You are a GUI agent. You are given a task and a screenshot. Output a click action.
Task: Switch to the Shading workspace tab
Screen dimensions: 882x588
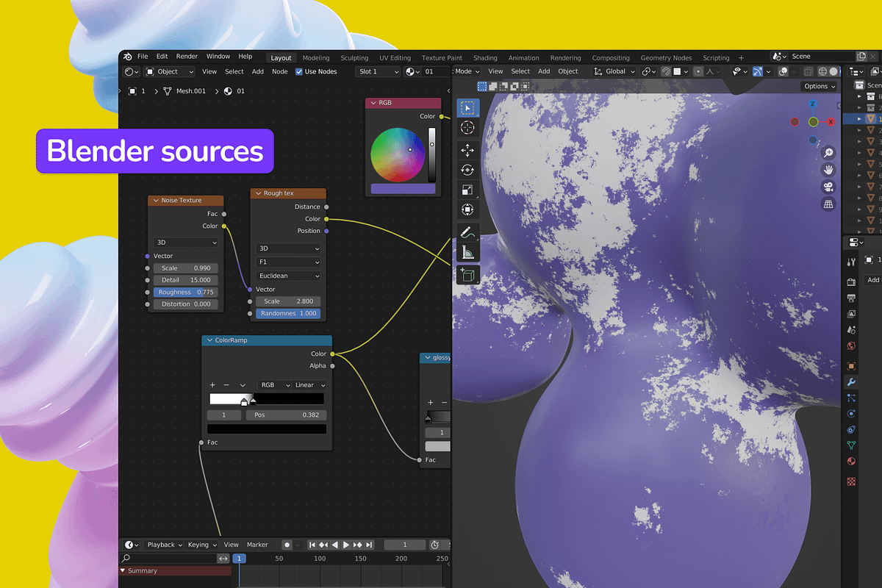click(485, 58)
